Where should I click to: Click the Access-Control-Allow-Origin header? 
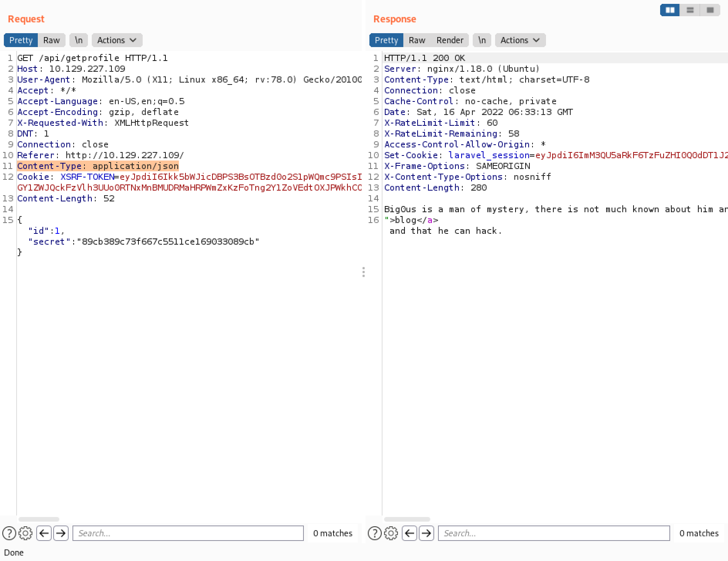pyautogui.click(x=465, y=144)
